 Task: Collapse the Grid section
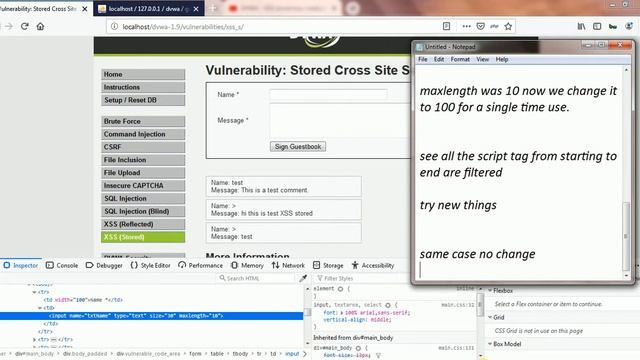490,317
